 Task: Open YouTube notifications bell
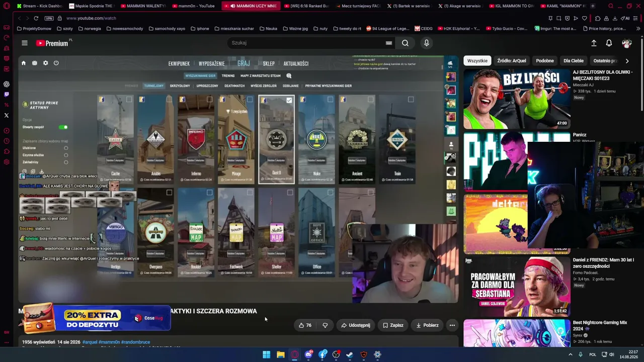(609, 43)
